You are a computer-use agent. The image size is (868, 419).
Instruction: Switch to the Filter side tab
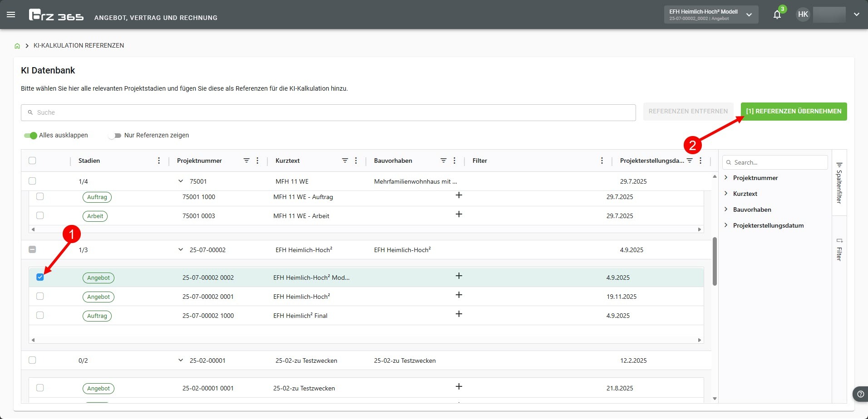[x=839, y=249]
